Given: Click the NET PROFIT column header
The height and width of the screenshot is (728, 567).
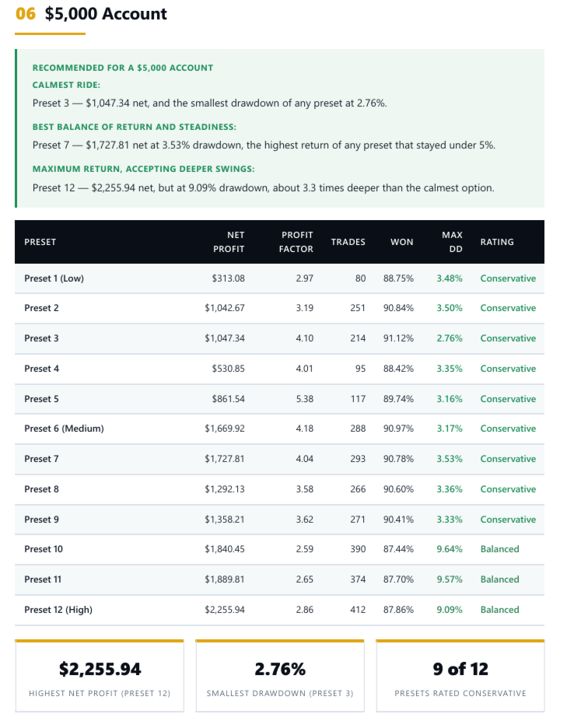Looking at the screenshot, I should [229, 242].
